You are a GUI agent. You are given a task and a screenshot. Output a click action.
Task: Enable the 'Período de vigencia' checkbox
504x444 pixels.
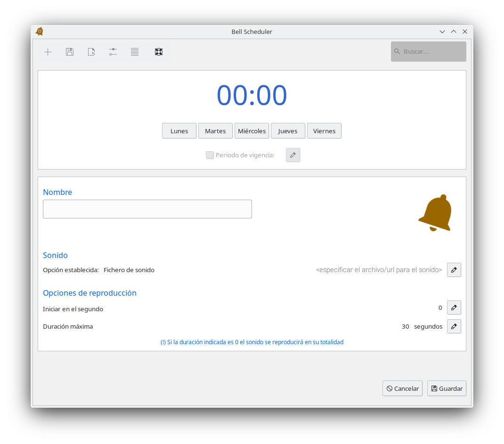click(x=210, y=155)
